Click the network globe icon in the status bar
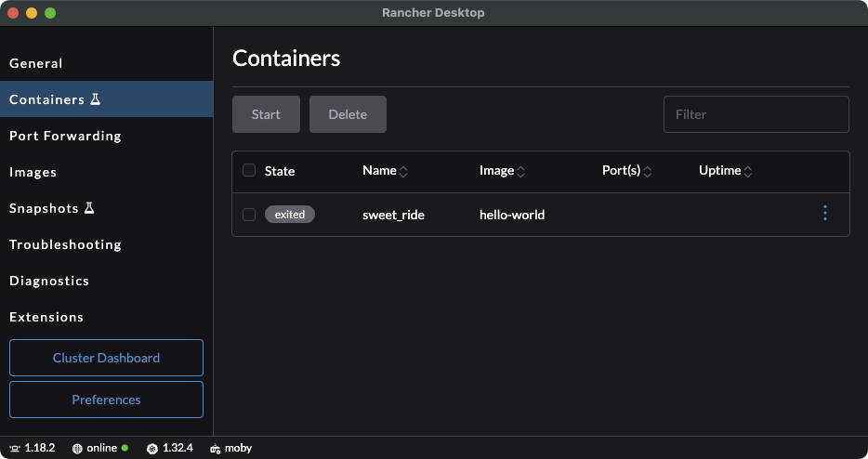This screenshot has height=459, width=868. (x=77, y=449)
